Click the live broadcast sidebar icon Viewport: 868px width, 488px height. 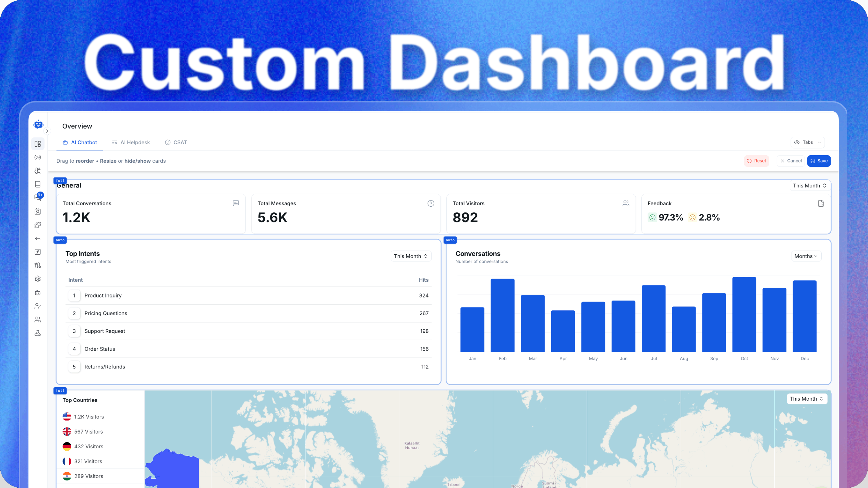tap(38, 157)
